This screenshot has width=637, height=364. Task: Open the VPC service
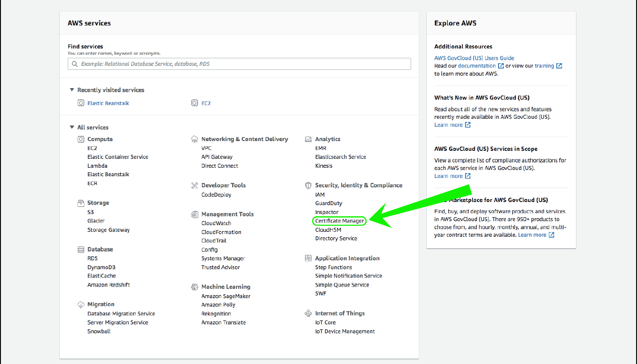pyautogui.click(x=207, y=148)
